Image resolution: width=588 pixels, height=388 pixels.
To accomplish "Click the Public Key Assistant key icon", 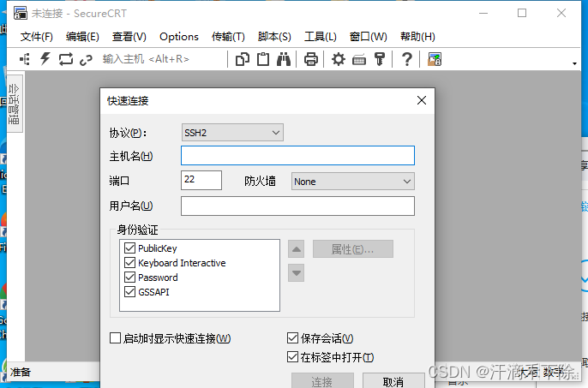I will pos(380,59).
